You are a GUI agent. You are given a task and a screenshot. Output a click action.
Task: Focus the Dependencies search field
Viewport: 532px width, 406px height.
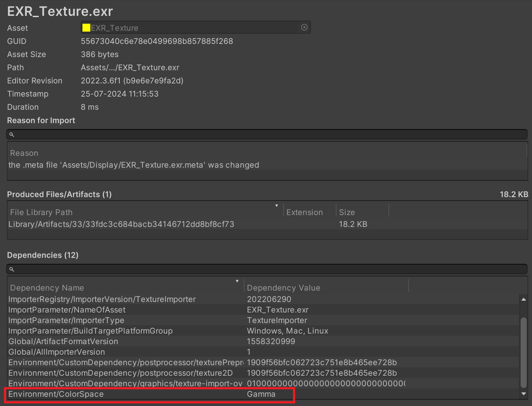[267, 269]
